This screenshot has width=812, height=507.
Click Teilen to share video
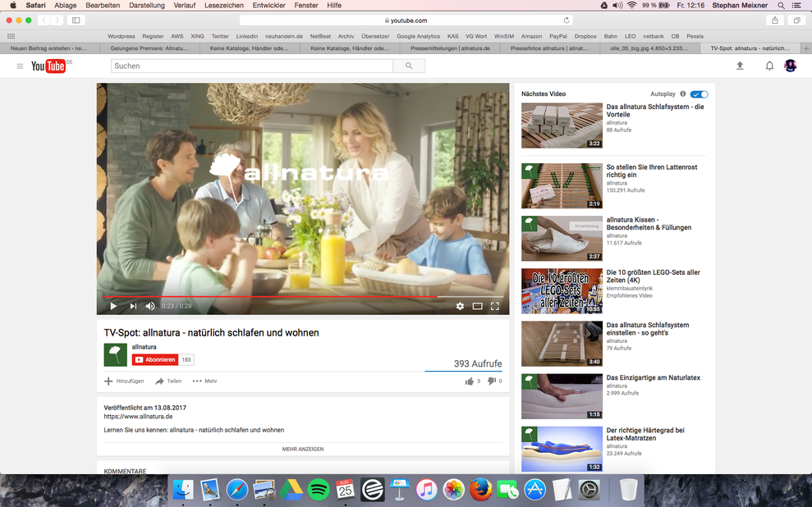click(168, 381)
